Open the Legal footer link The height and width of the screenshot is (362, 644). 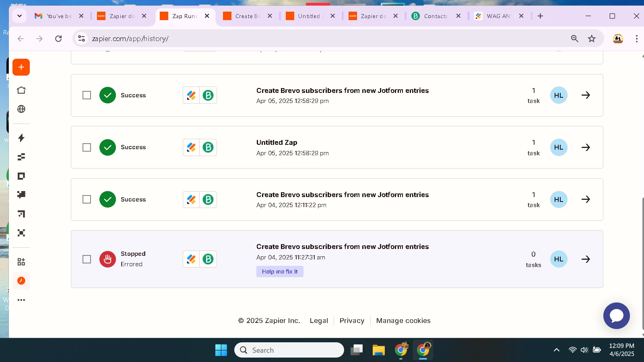tap(319, 321)
